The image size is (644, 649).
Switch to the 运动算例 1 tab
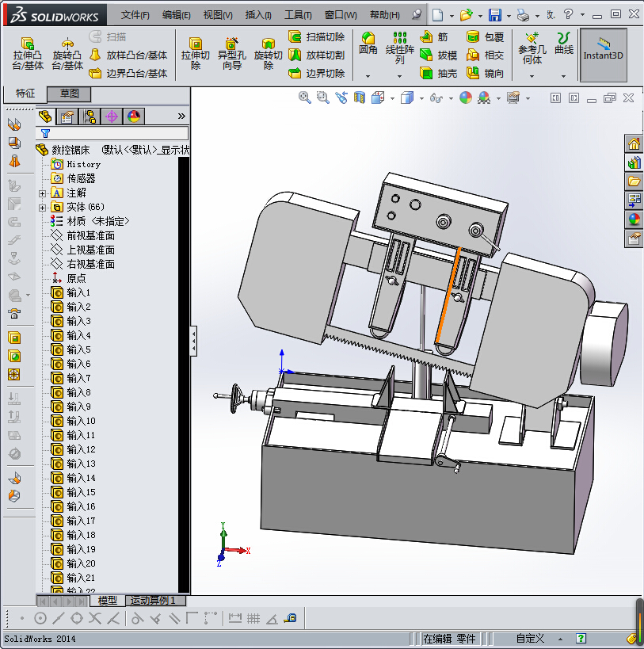(x=155, y=600)
